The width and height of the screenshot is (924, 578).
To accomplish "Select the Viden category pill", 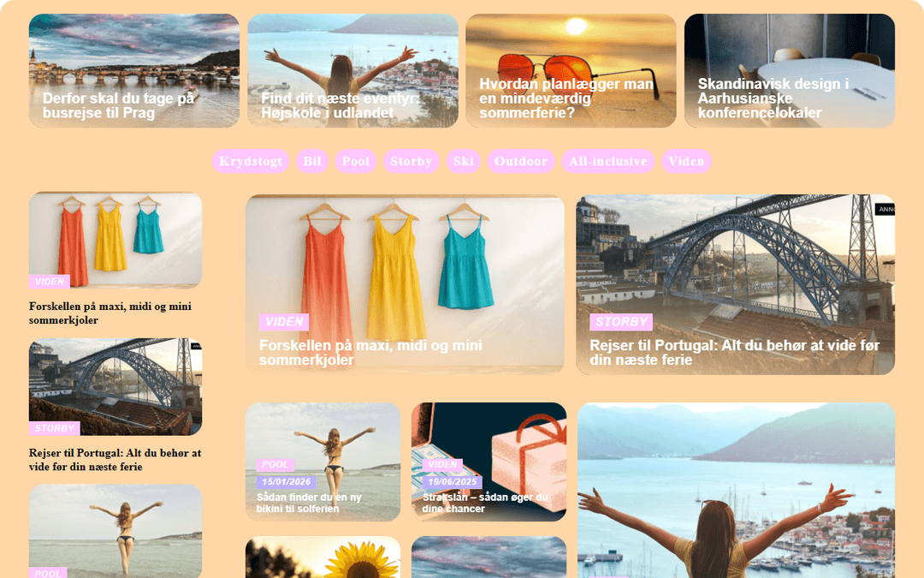I will pos(686,161).
